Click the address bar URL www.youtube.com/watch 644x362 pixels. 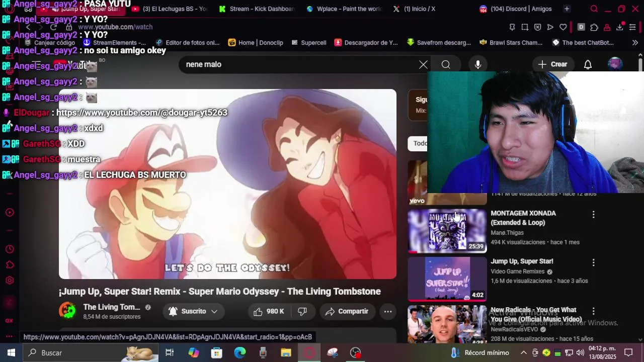(x=115, y=27)
